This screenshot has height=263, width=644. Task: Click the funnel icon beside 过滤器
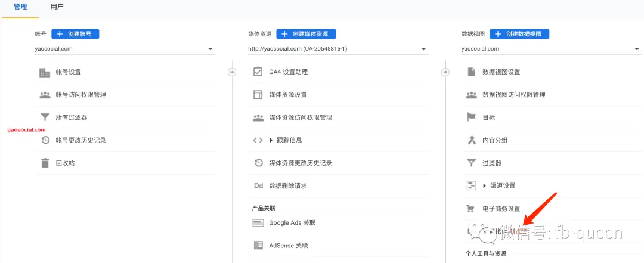(x=471, y=163)
